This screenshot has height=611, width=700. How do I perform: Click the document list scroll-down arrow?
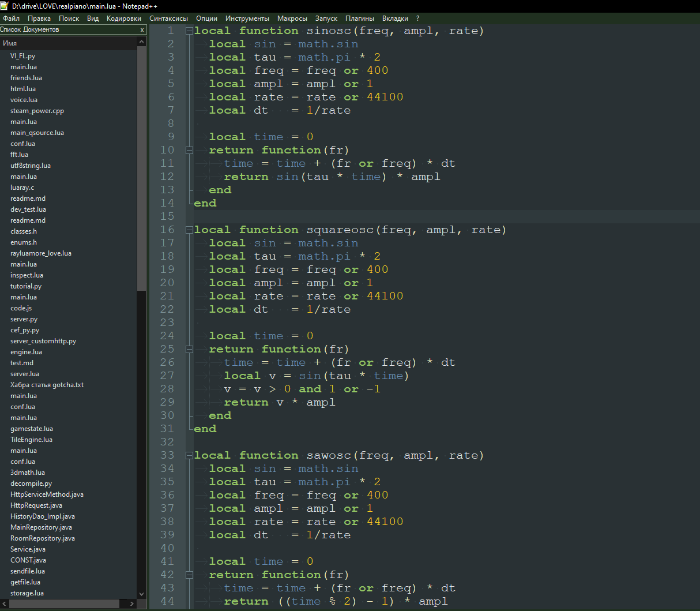(x=142, y=594)
